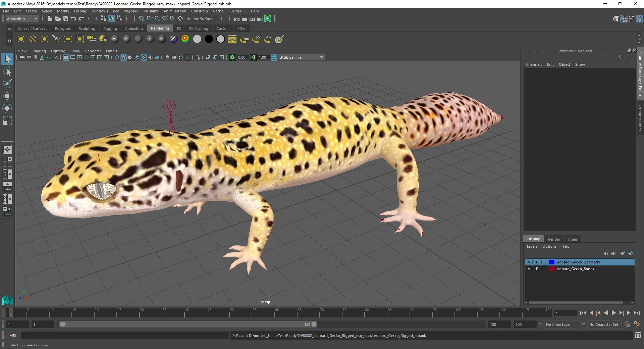Create a new empty display layer
Screen dimensions: 644x349
click(x=623, y=253)
